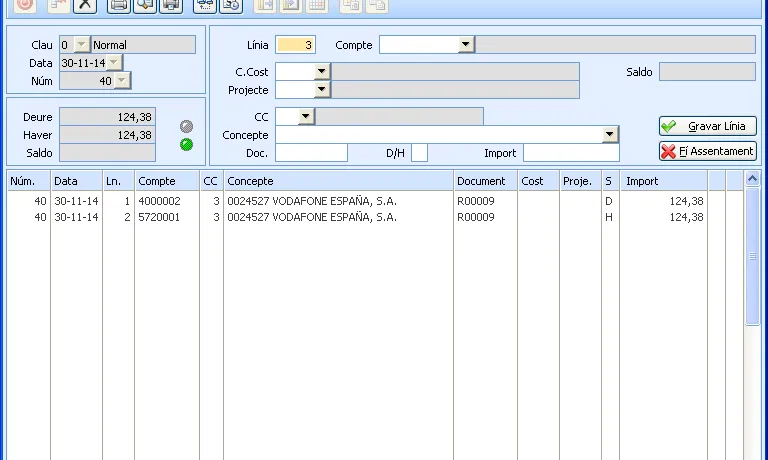This screenshot has height=460, width=768.
Task: Expand the C.Cost dropdown
Action: tap(322, 72)
